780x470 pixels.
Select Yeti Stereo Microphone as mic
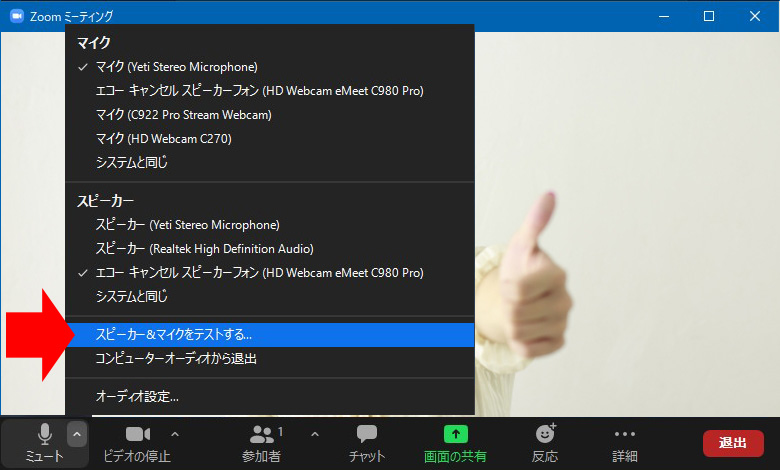click(176, 67)
